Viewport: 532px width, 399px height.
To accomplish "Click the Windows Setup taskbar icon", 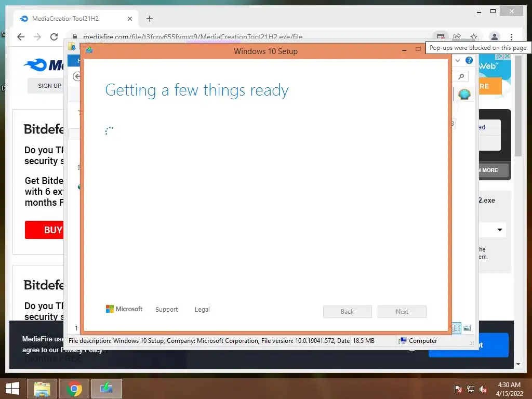I will point(106,389).
